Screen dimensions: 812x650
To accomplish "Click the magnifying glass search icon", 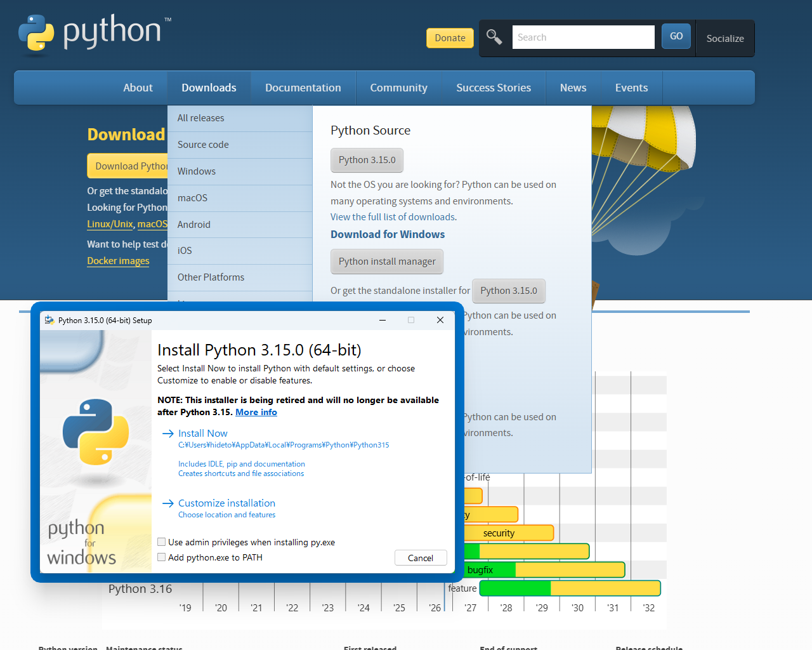I will [494, 37].
